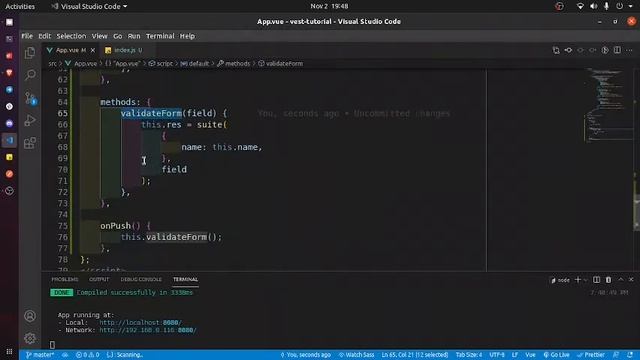
Task: Open the volume indicator in system tray
Action: coord(593,6)
